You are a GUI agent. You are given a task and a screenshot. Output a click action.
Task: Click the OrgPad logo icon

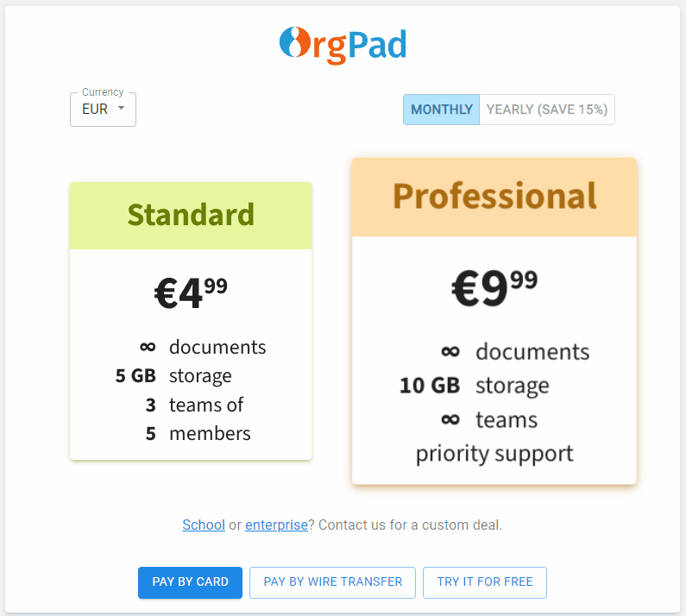pos(293,43)
